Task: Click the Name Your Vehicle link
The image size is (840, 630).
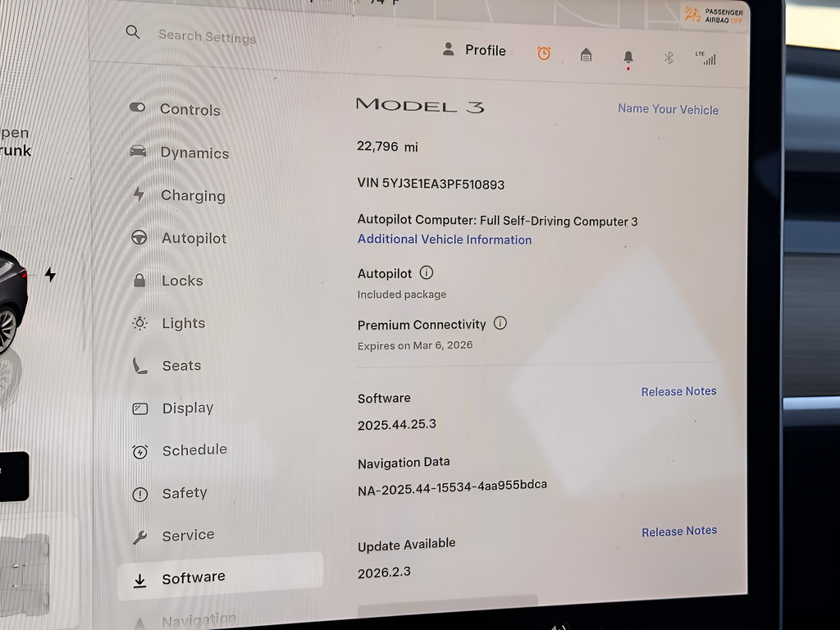Action: [668, 109]
